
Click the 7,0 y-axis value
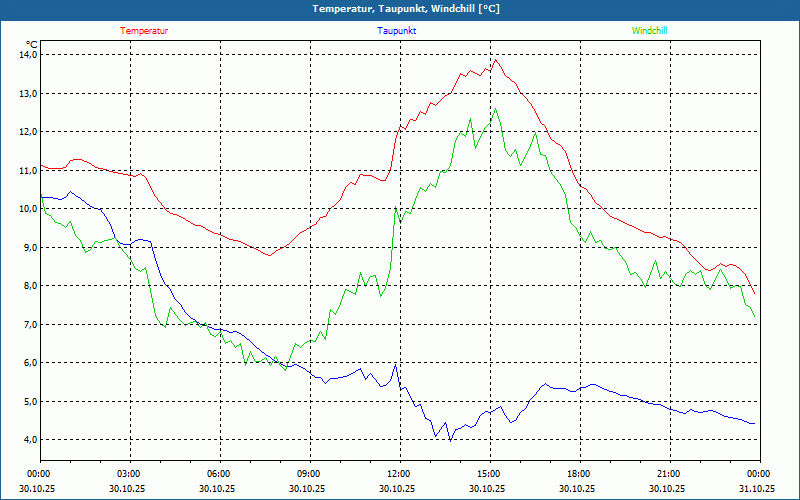27,325
